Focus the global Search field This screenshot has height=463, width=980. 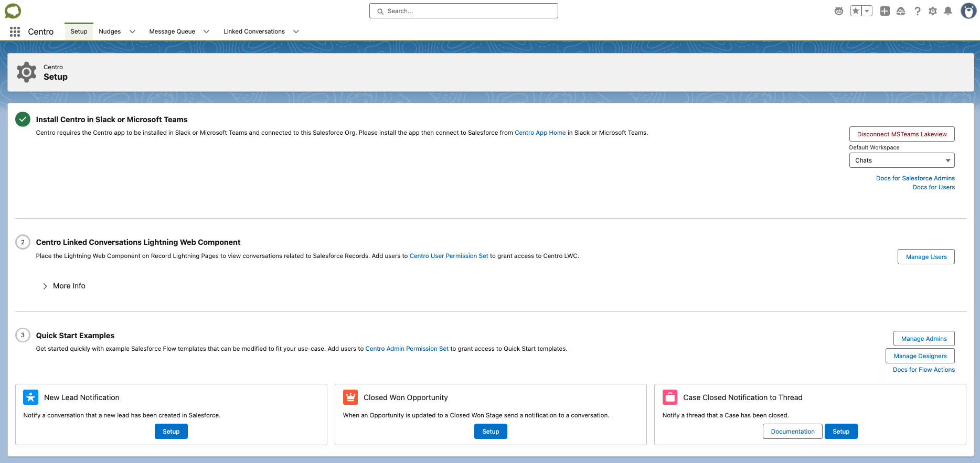[464, 11]
